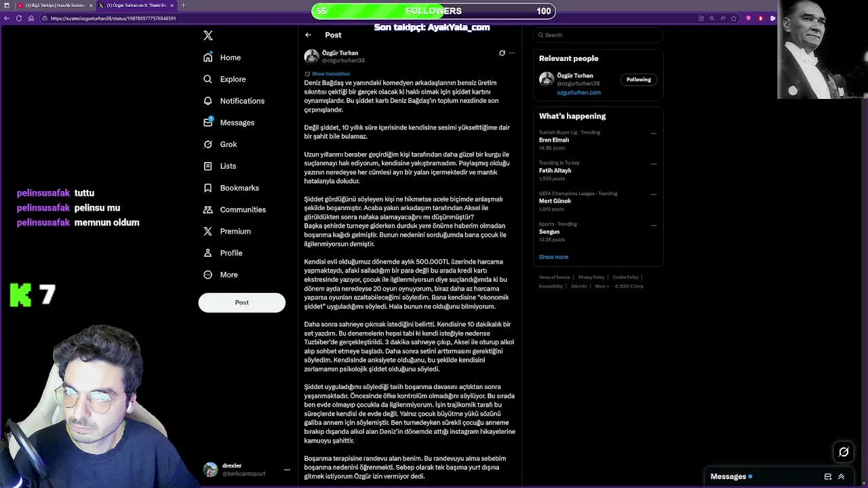
Task: Click Privacy Policy footer link
Action: [x=591, y=277]
